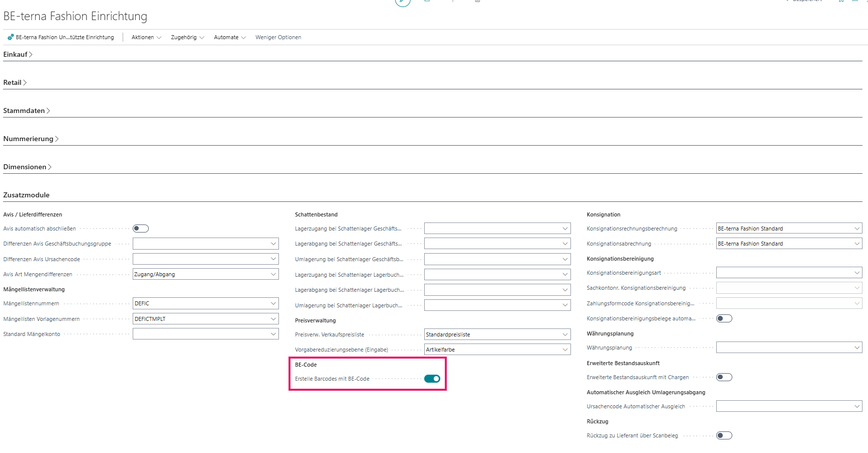Image resolution: width=868 pixels, height=453 pixels.
Task: Enable Erweiterte Bestandsauskunft mit Chargen
Action: [x=724, y=377]
